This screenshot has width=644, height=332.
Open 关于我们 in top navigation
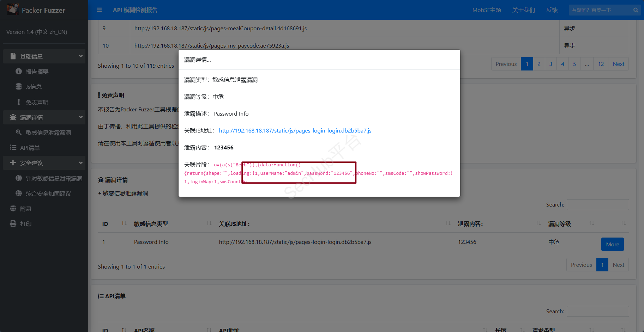click(523, 10)
